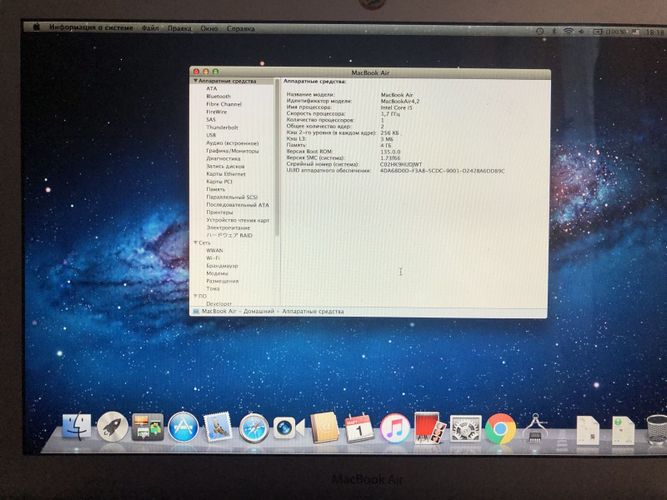Select Брандмауэр in sidebar
The width and height of the screenshot is (667, 500).
point(222,266)
